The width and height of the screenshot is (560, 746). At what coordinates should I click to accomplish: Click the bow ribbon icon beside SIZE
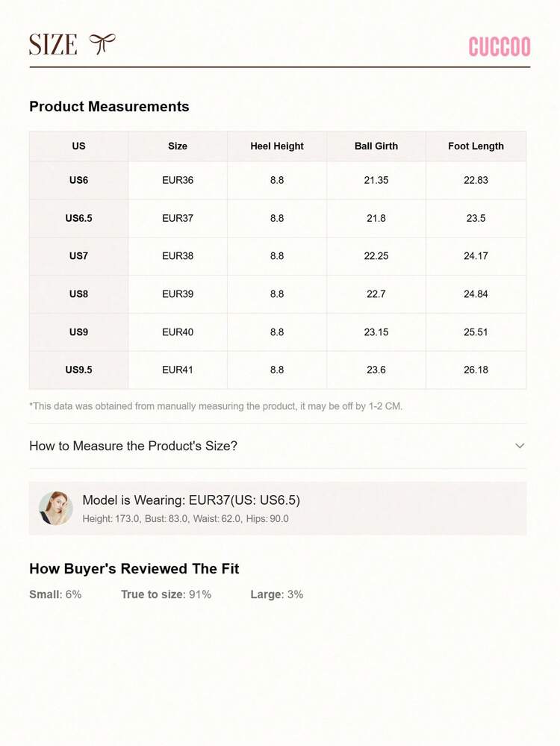click(102, 44)
